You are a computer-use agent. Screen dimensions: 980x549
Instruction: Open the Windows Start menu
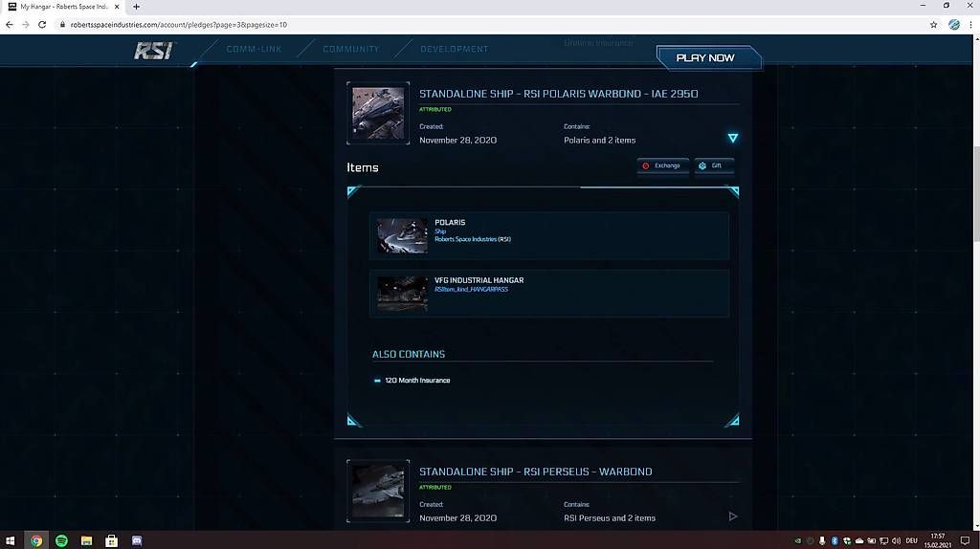click(10, 540)
